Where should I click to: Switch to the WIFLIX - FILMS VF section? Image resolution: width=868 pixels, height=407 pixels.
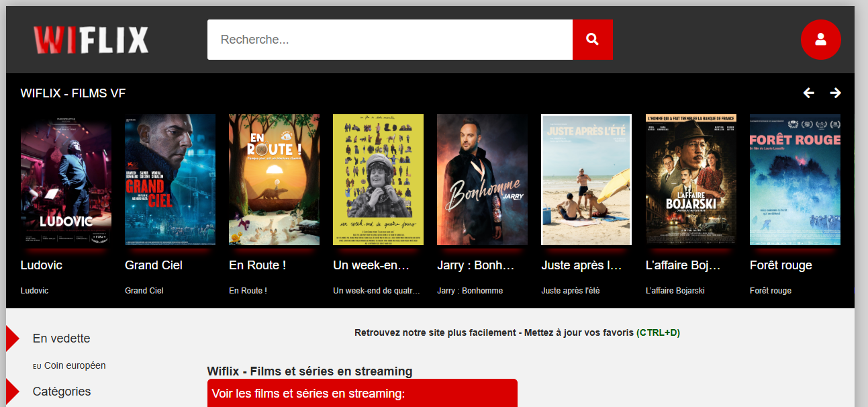coord(73,93)
